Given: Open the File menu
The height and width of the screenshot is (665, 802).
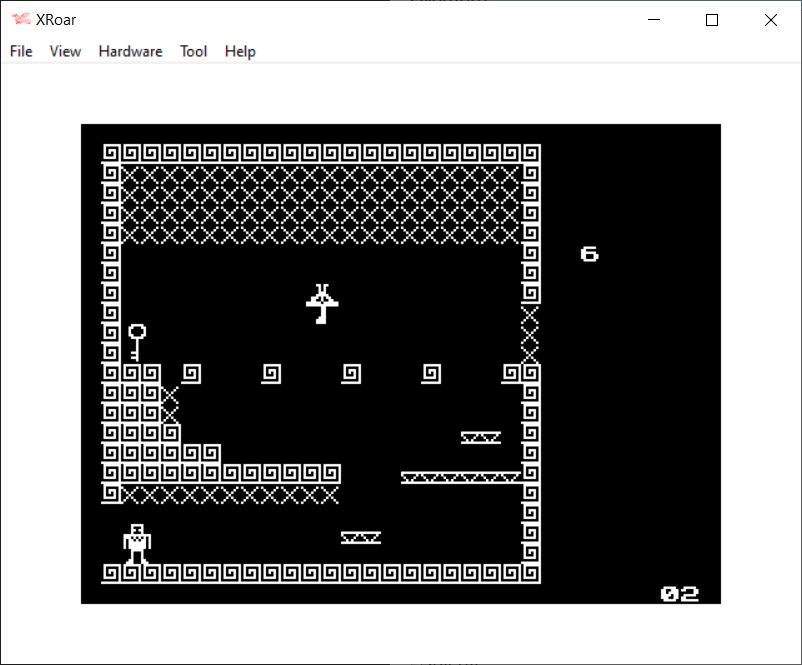Looking at the screenshot, I should click(21, 51).
